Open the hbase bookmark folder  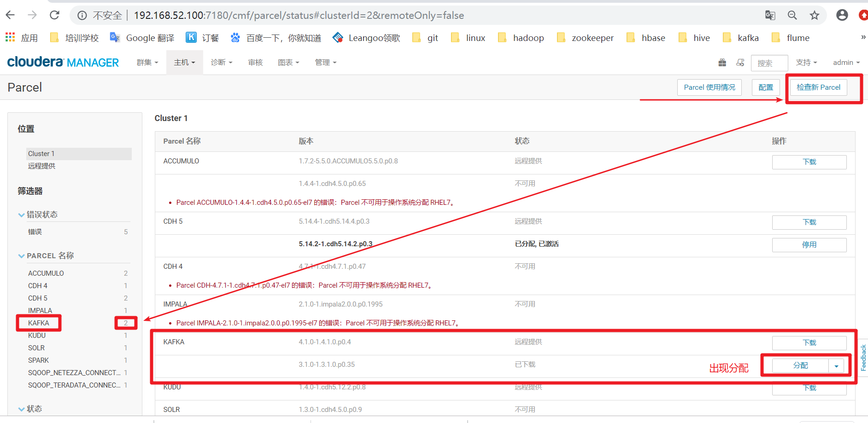click(645, 38)
